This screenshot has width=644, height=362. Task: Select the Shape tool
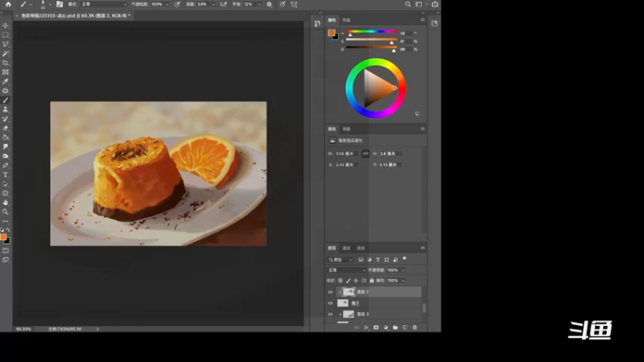pos(6,193)
